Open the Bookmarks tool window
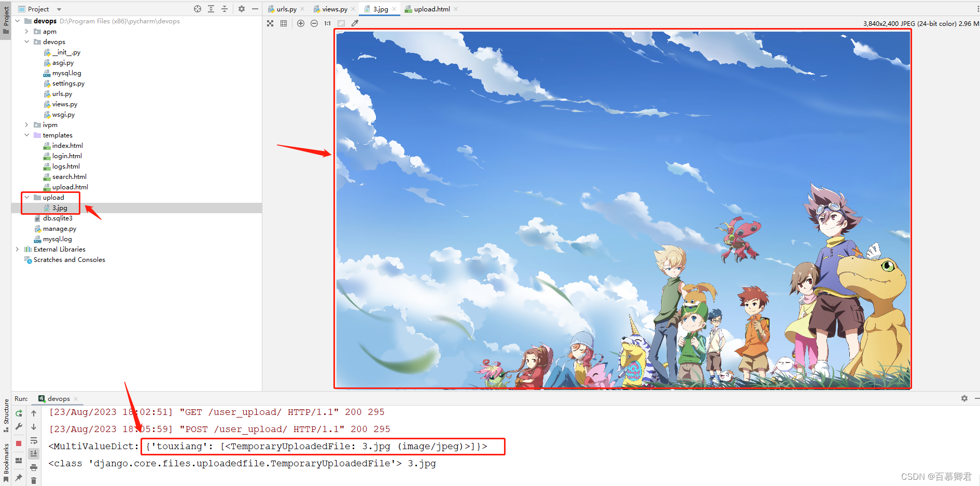The height and width of the screenshot is (486, 980). [x=6, y=463]
